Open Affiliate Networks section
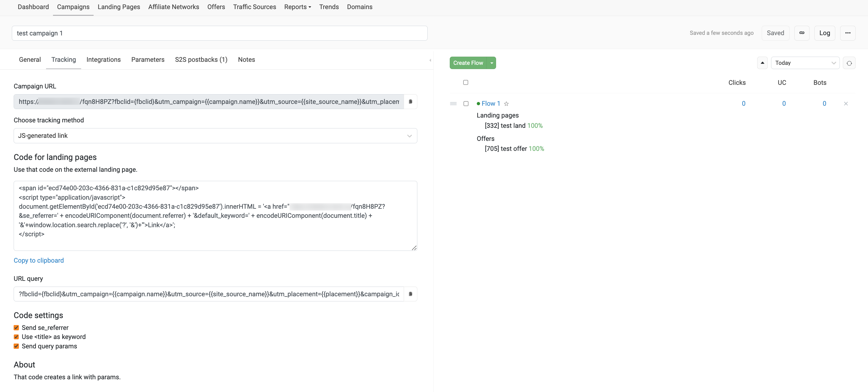Image resolution: width=868 pixels, height=392 pixels. pos(174,7)
